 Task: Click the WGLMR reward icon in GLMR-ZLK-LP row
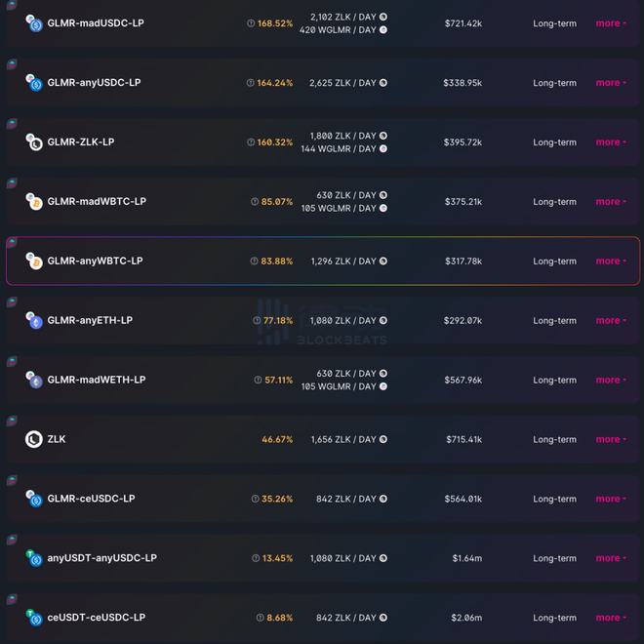(383, 148)
